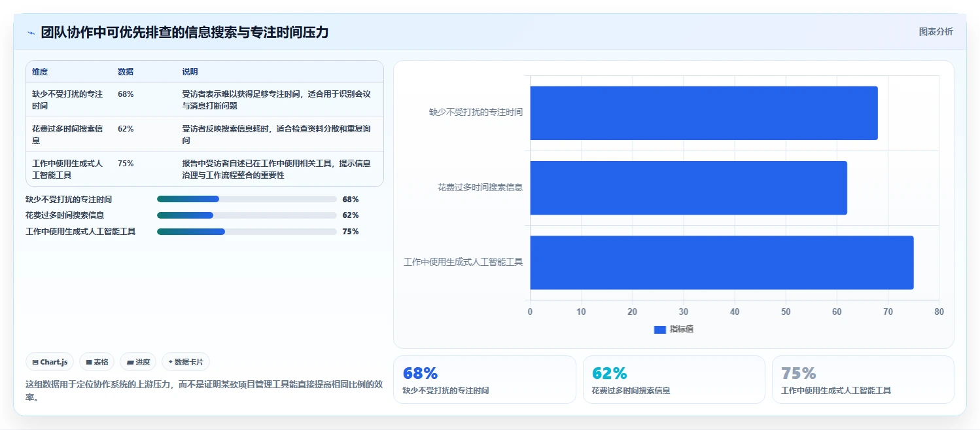The height and width of the screenshot is (430, 980).
Task: Click chart y-axis label 缺少不受打扰的专注时间
Action: click(476, 113)
